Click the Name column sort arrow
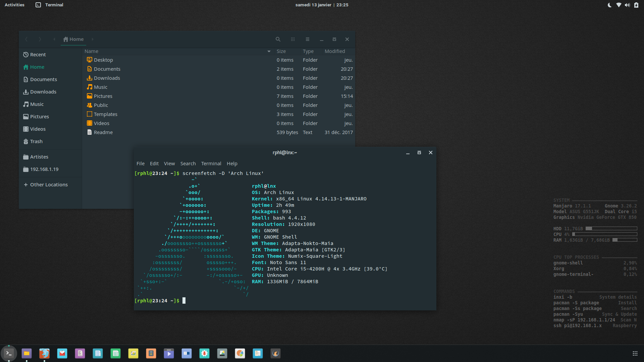This screenshot has height=362, width=644. pos(269,51)
